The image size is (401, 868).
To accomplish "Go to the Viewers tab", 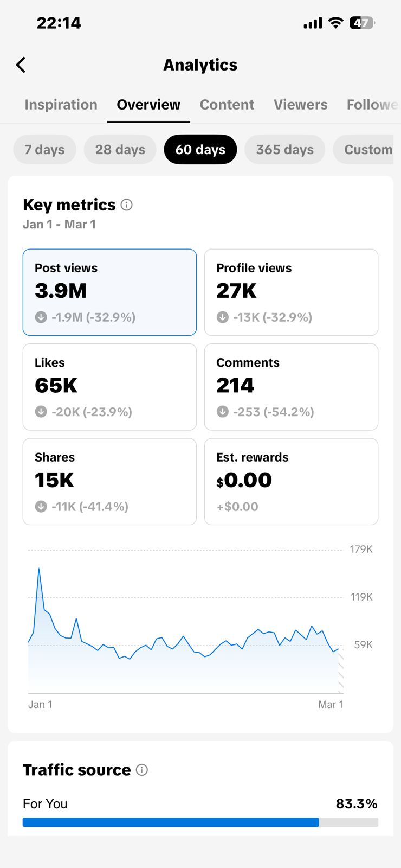I will (300, 105).
